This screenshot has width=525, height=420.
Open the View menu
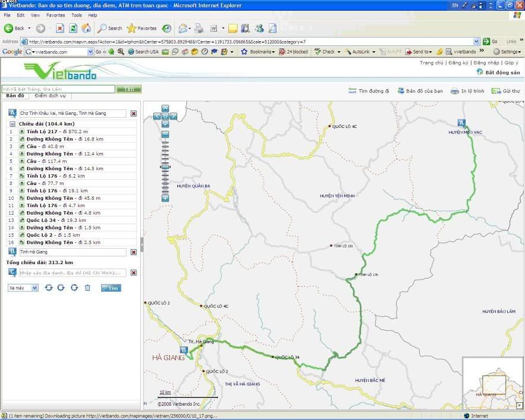(35, 15)
